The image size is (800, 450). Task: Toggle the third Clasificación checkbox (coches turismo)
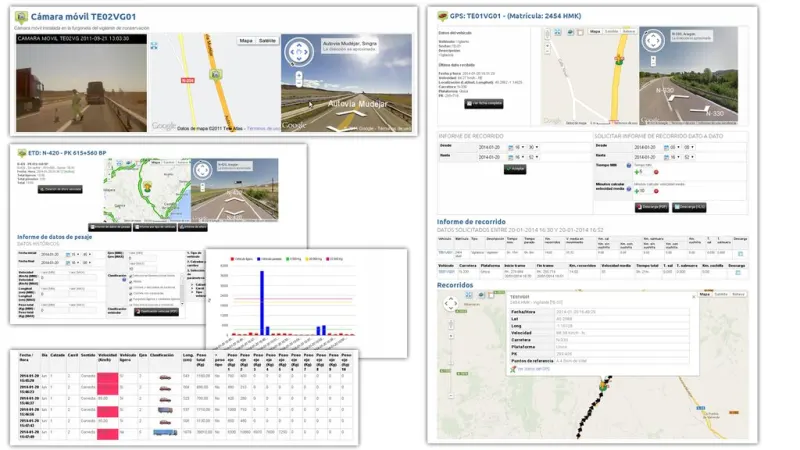click(x=131, y=288)
